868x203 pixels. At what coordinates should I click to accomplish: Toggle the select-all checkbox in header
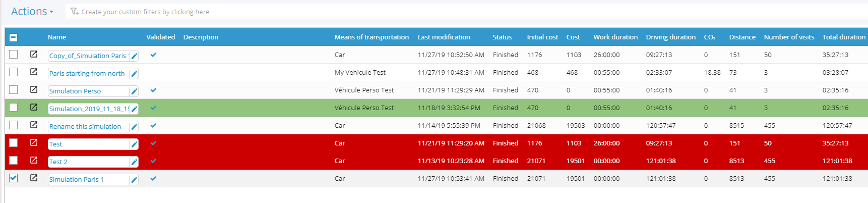click(x=14, y=37)
